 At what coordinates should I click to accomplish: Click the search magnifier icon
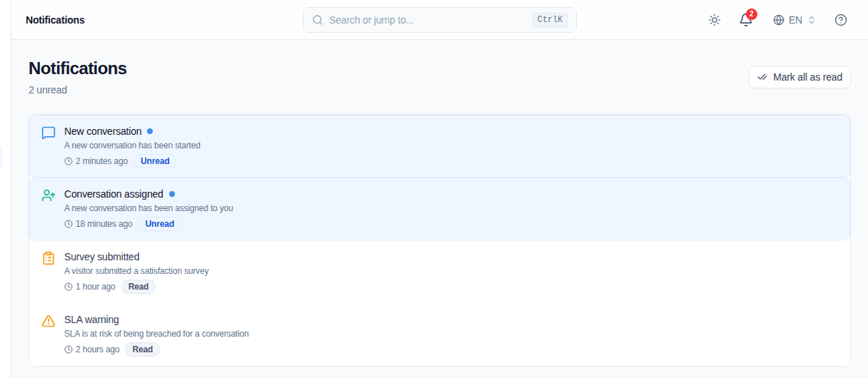(x=318, y=20)
